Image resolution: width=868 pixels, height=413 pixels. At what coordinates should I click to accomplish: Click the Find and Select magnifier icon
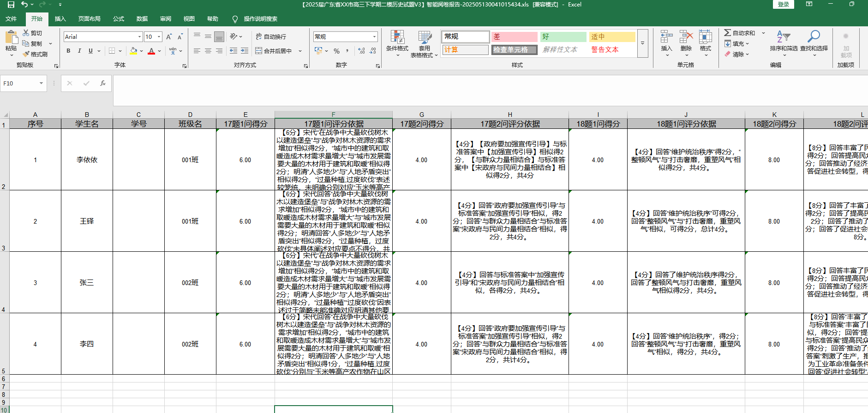click(x=814, y=36)
